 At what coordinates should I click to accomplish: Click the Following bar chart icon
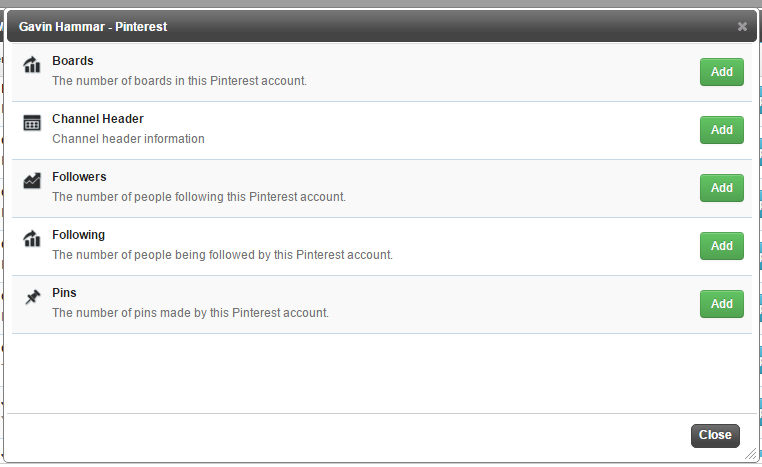(32, 238)
